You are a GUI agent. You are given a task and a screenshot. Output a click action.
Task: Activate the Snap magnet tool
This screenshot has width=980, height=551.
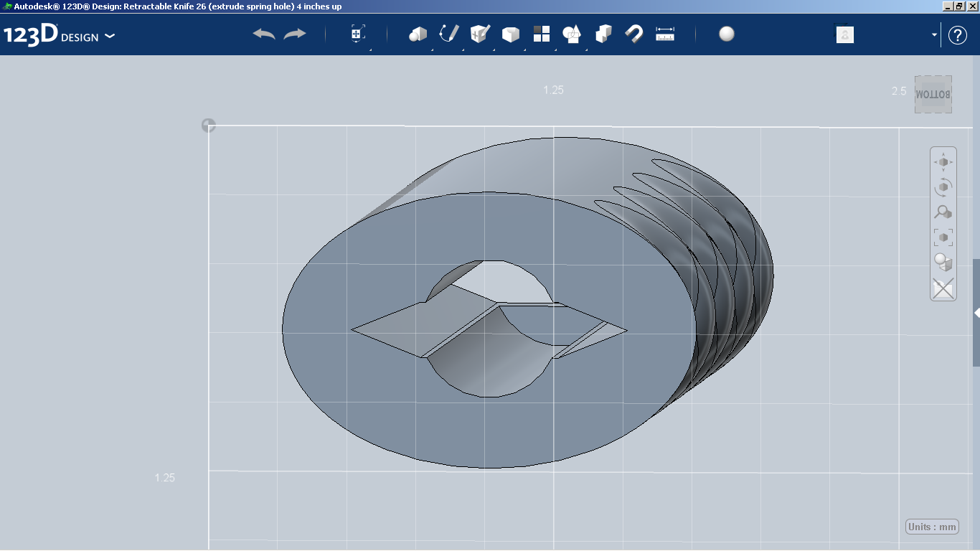pyautogui.click(x=633, y=34)
